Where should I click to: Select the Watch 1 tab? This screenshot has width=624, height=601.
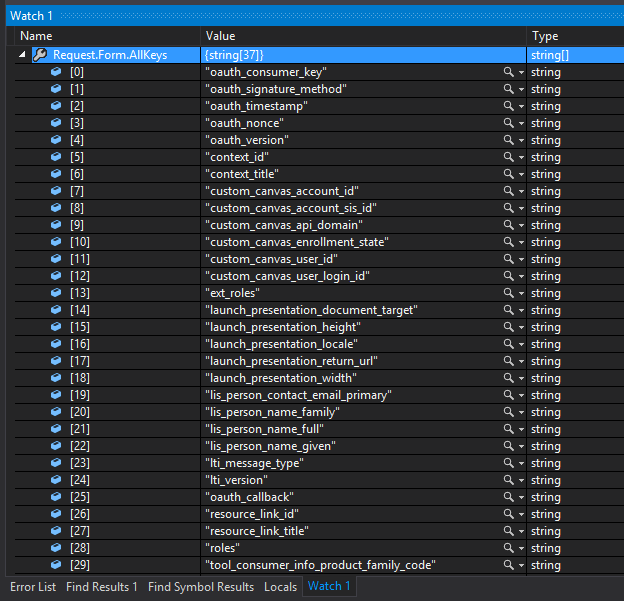pos(329,586)
